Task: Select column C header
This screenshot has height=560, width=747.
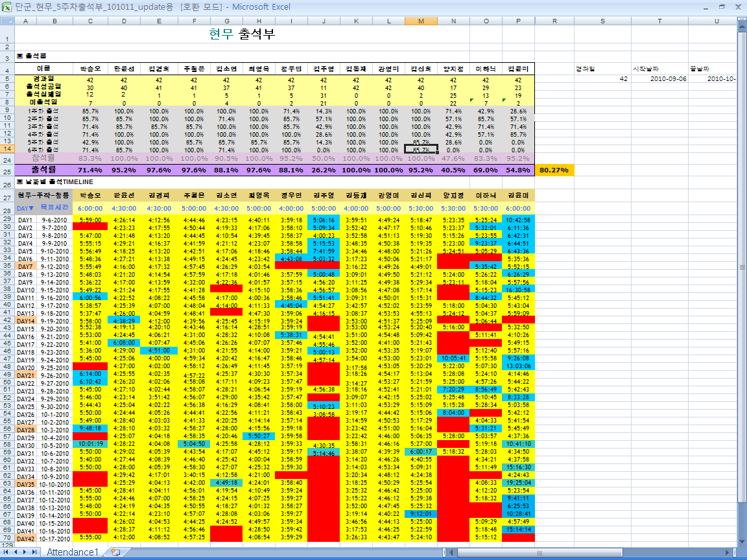Action: point(91,21)
